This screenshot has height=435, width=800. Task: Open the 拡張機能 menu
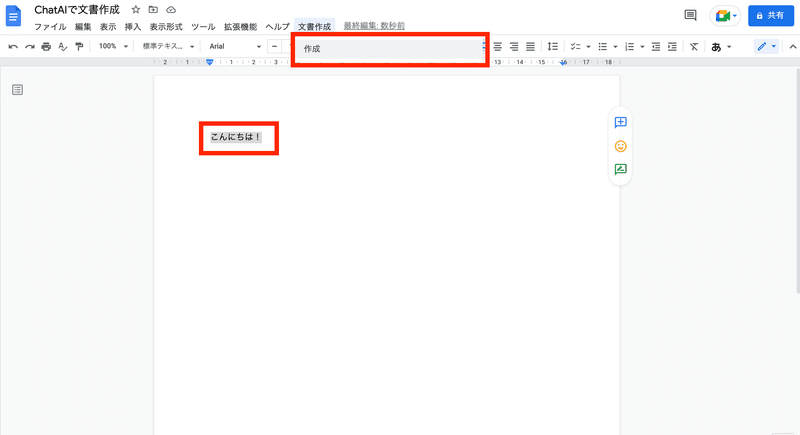pos(240,27)
